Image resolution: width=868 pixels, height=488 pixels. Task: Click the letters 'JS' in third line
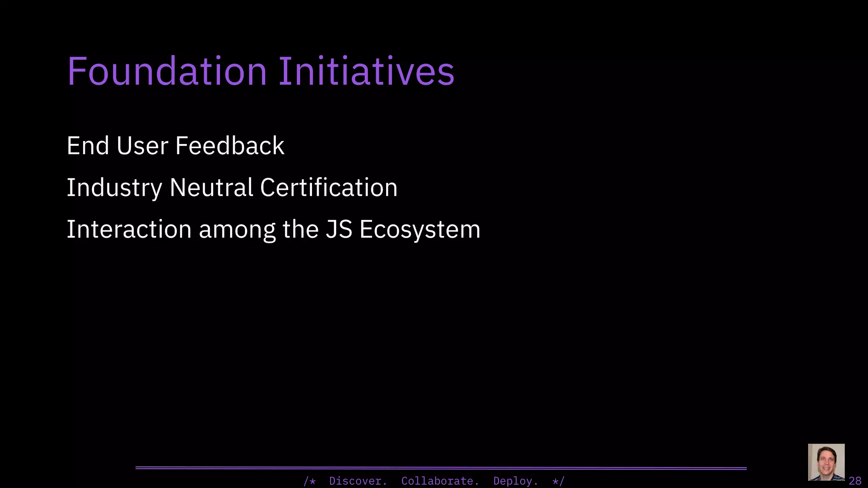[x=339, y=230]
